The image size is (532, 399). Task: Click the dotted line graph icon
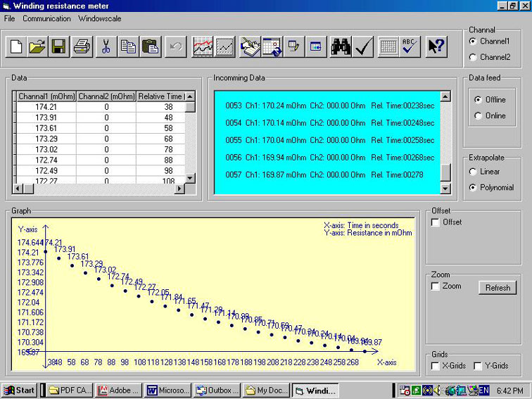point(224,46)
